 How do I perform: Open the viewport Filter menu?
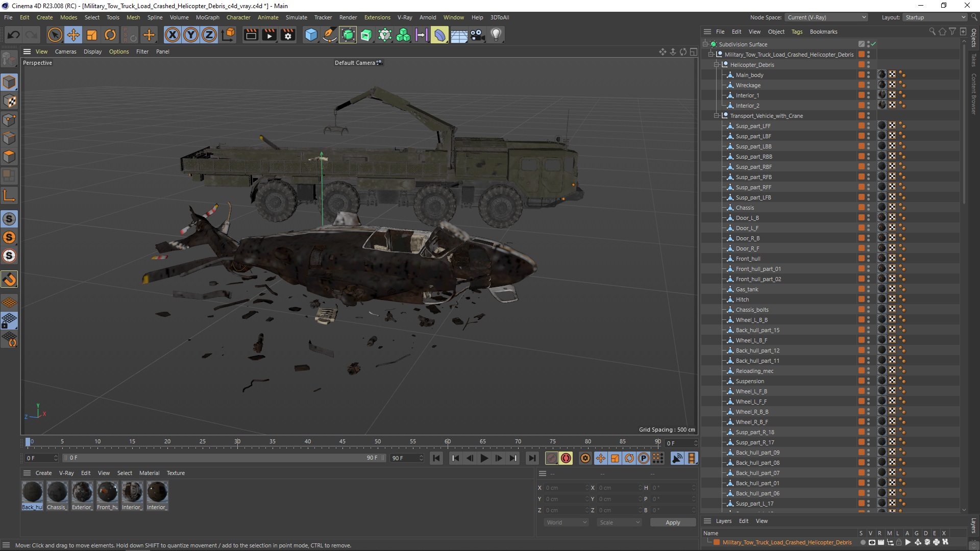pyautogui.click(x=142, y=52)
